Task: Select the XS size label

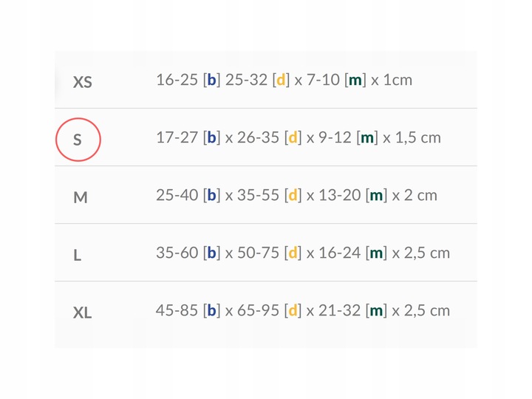Action: coord(82,81)
